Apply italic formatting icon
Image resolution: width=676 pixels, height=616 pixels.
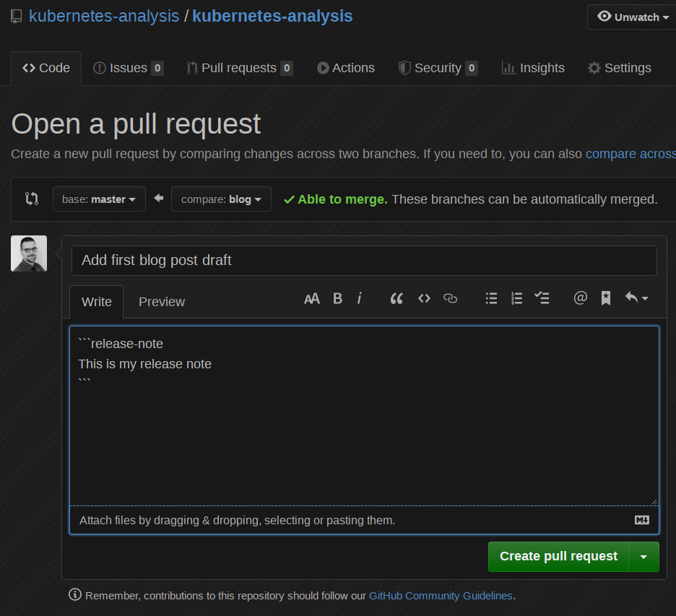360,298
